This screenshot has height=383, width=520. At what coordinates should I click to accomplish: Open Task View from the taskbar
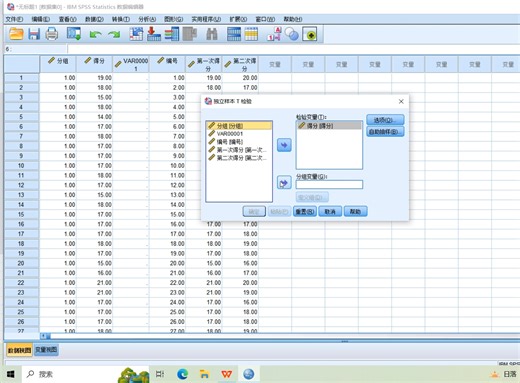pos(160,374)
